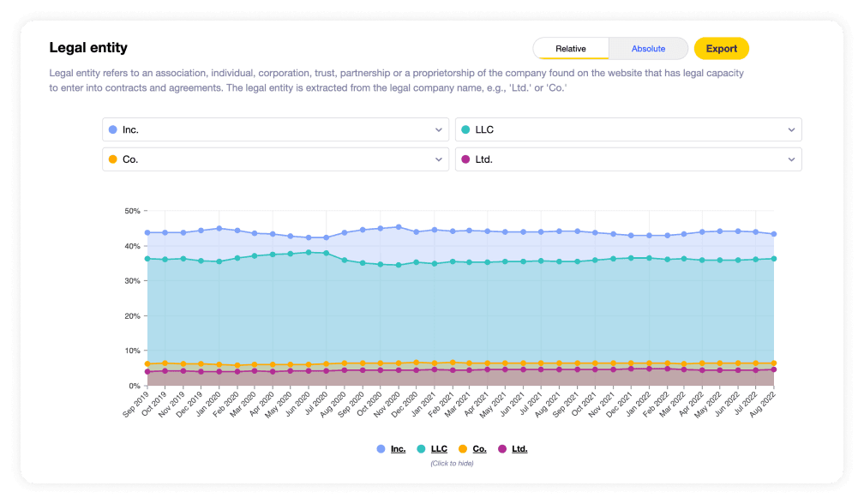The height and width of the screenshot is (504, 864).
Task: Click the Inc. data point at Nov 2020
Action: tap(399, 227)
